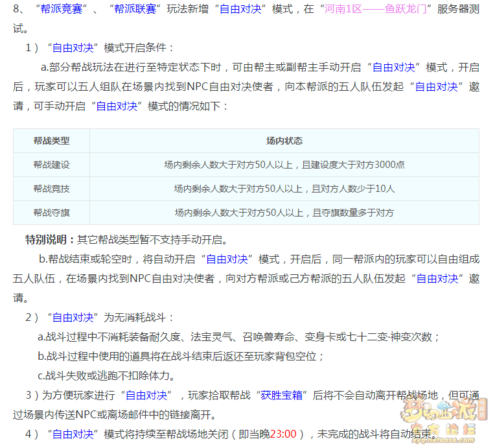Click the line starting with c.战斗失败或逃跑
Viewport: 495px width, 448px height.
point(106,375)
